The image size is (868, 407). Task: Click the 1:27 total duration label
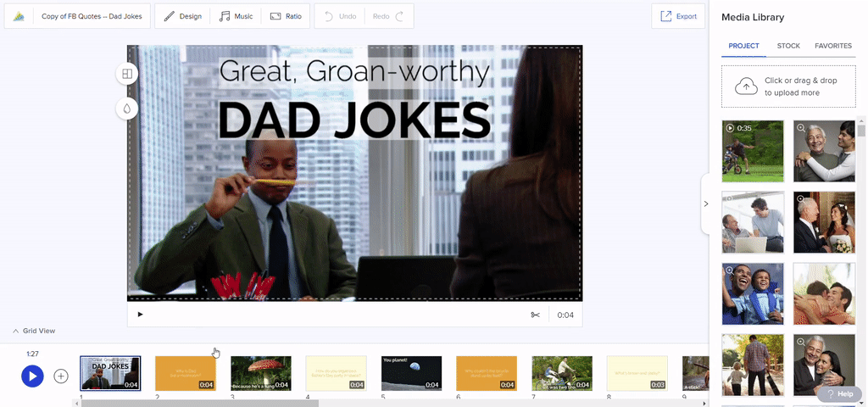[x=33, y=354]
